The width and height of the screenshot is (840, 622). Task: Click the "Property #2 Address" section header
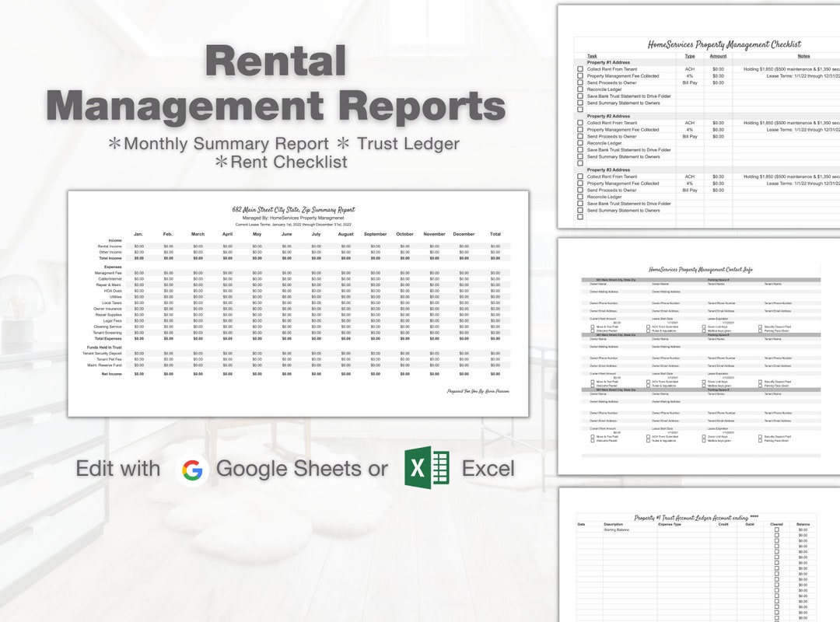coord(610,116)
